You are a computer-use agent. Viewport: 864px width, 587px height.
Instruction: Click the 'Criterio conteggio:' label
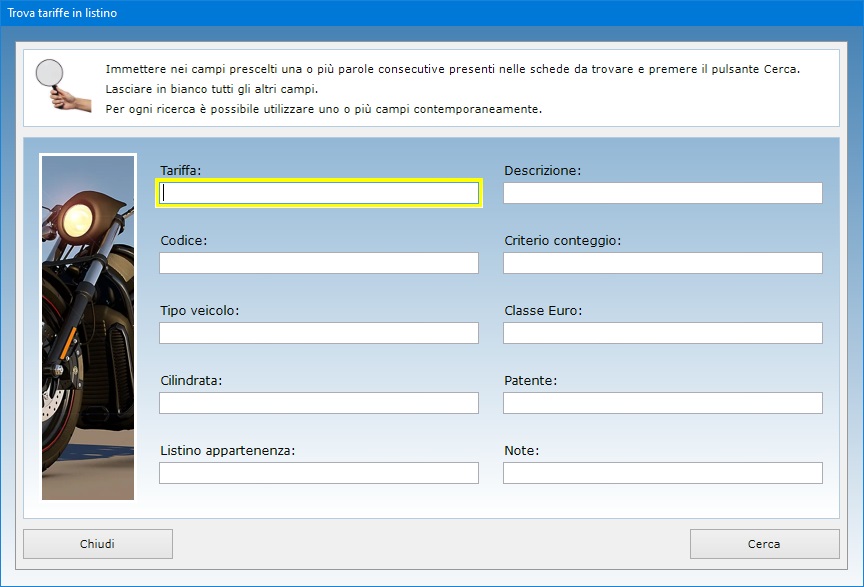(x=563, y=241)
